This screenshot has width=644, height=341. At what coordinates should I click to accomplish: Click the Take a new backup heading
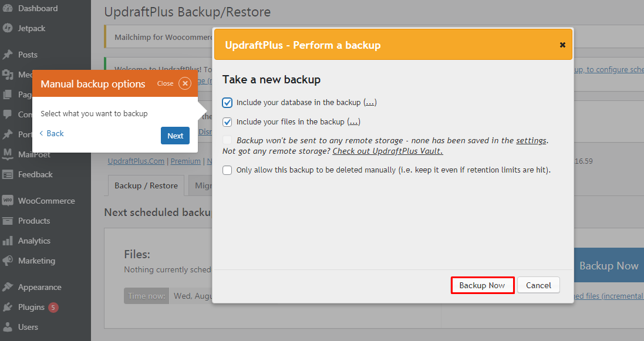(x=271, y=80)
